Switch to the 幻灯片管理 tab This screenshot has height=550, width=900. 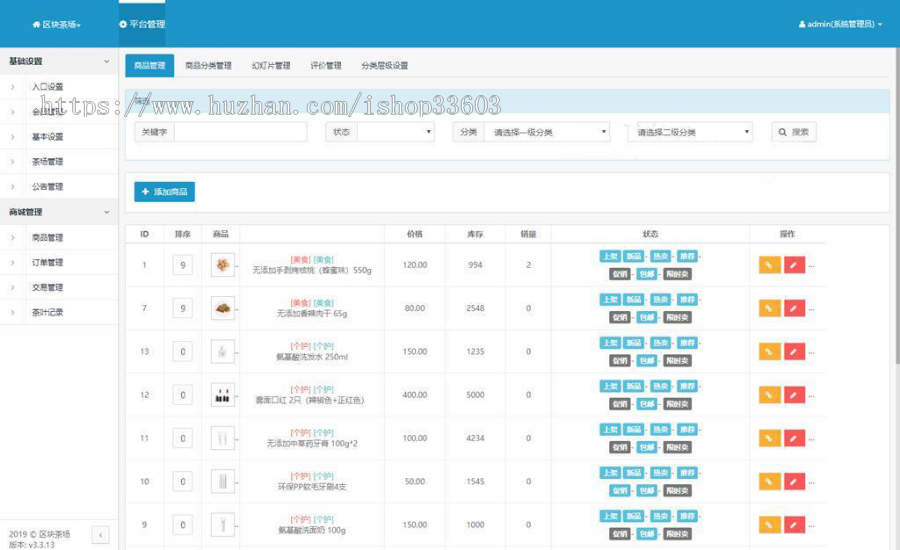pyautogui.click(x=271, y=65)
